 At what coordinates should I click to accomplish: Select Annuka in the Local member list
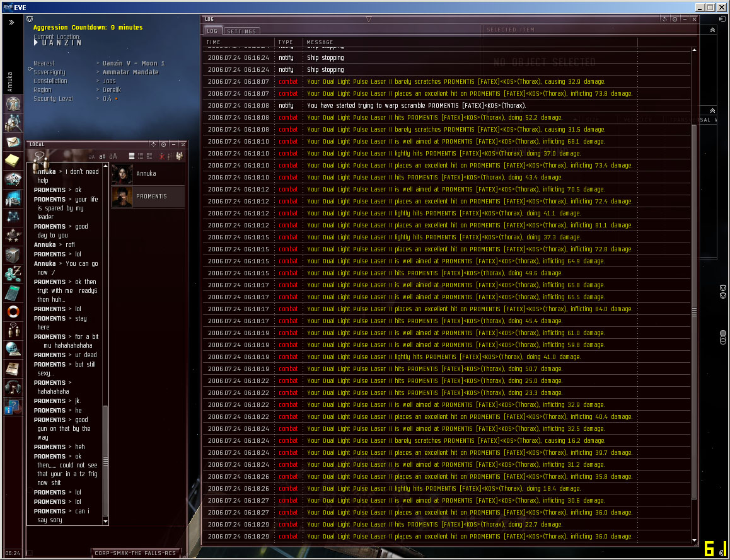pos(148,173)
